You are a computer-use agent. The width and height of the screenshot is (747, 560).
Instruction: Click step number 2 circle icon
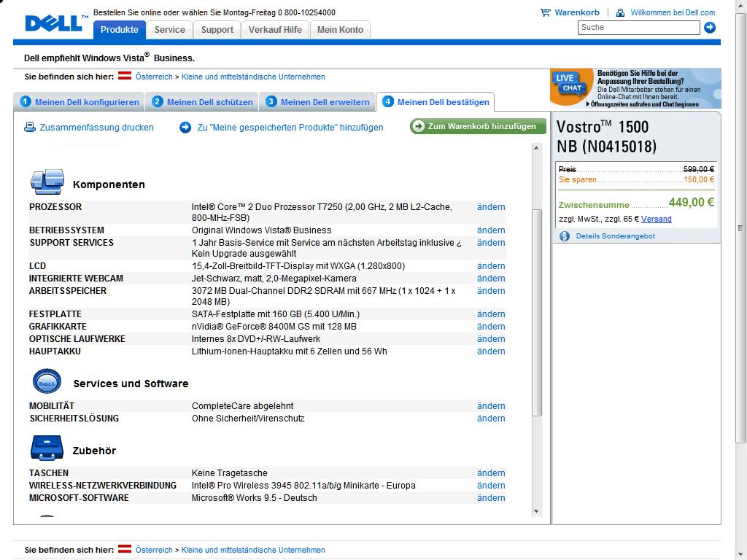point(158,101)
